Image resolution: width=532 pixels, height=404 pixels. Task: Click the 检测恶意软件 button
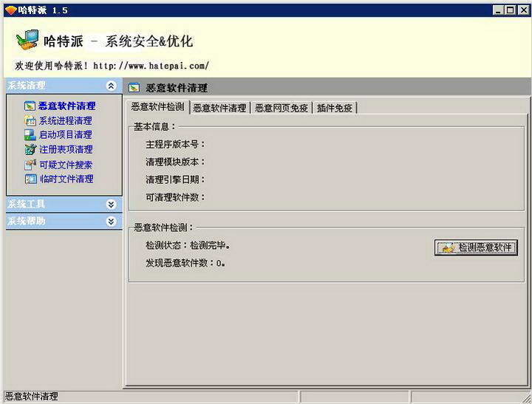476,247
